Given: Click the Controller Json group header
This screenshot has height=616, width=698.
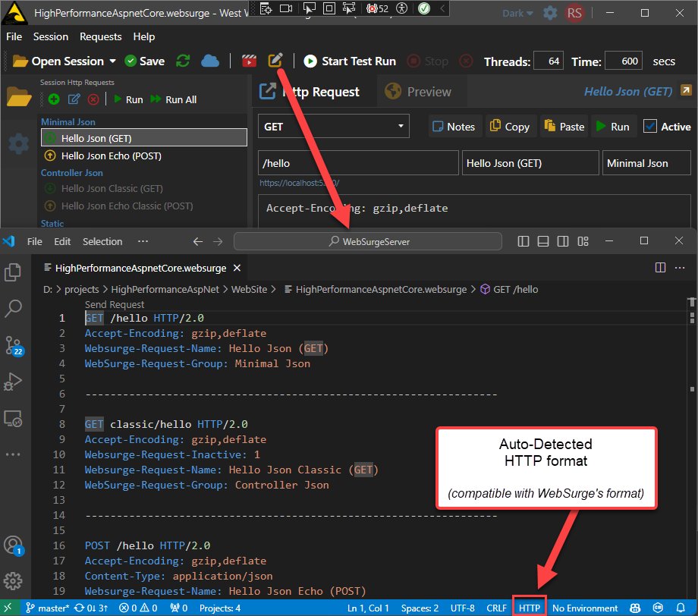Looking at the screenshot, I should coord(71,173).
